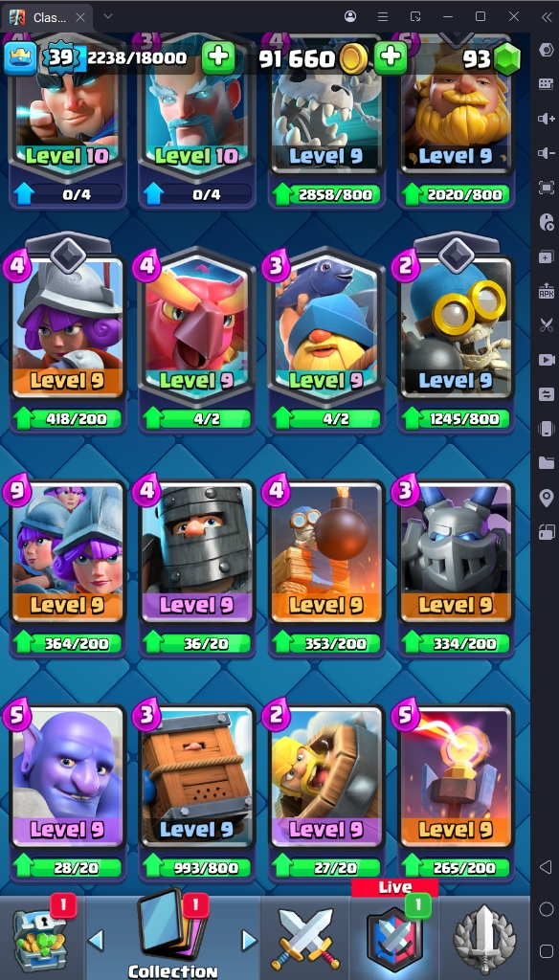
Task: Click the emulator APK install icon
Action: [x=546, y=290]
